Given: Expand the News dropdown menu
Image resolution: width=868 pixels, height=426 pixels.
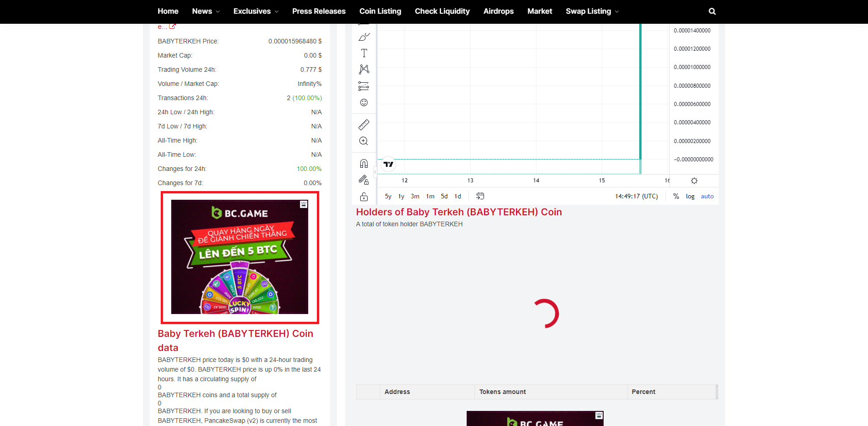Looking at the screenshot, I should tap(205, 11).
